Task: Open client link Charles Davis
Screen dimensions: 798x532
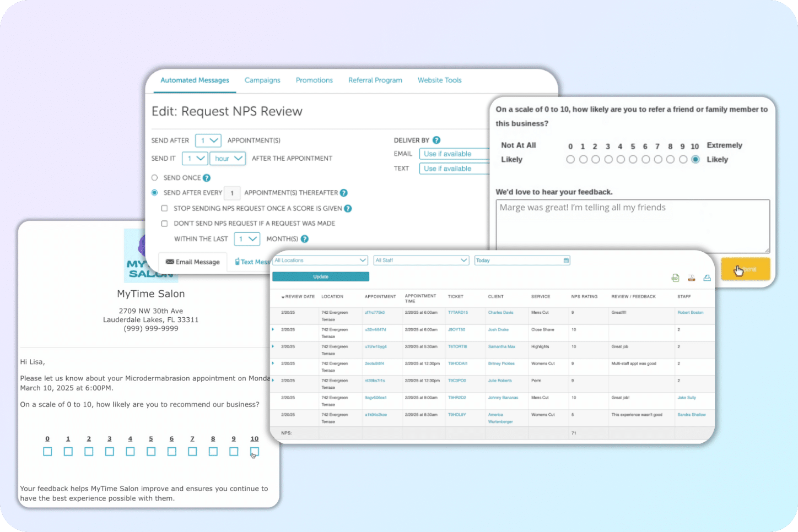Action: point(500,313)
